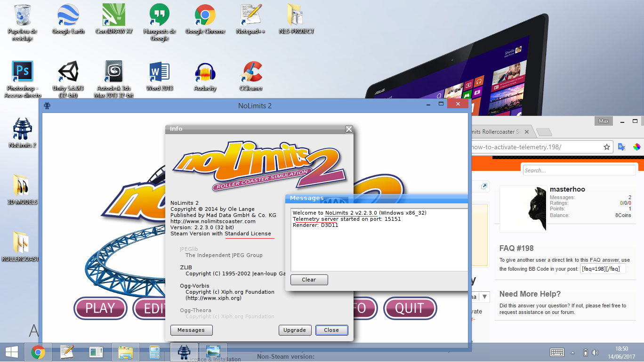Select the ROLLERCOAST folder on the desktop
Viewport: 644px width, 362px height.
[x=21, y=247]
